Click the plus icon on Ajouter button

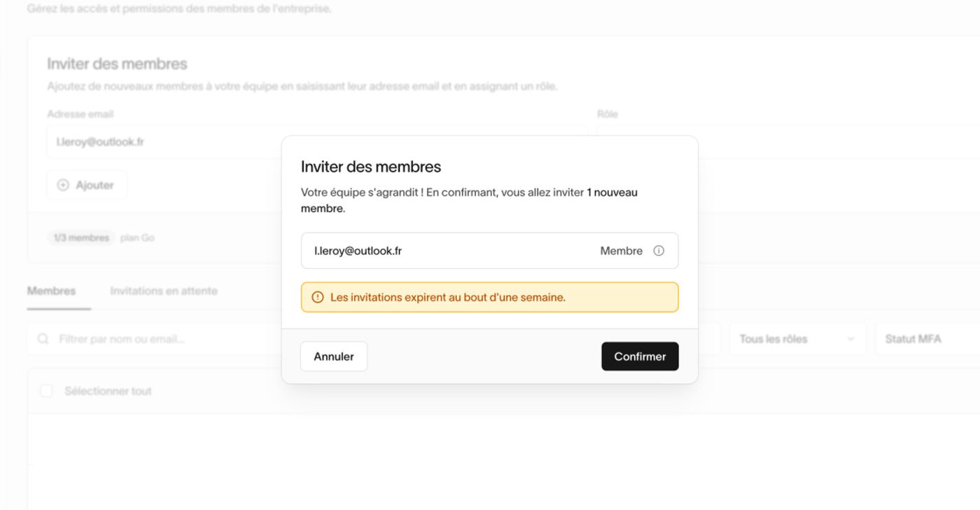[63, 185]
